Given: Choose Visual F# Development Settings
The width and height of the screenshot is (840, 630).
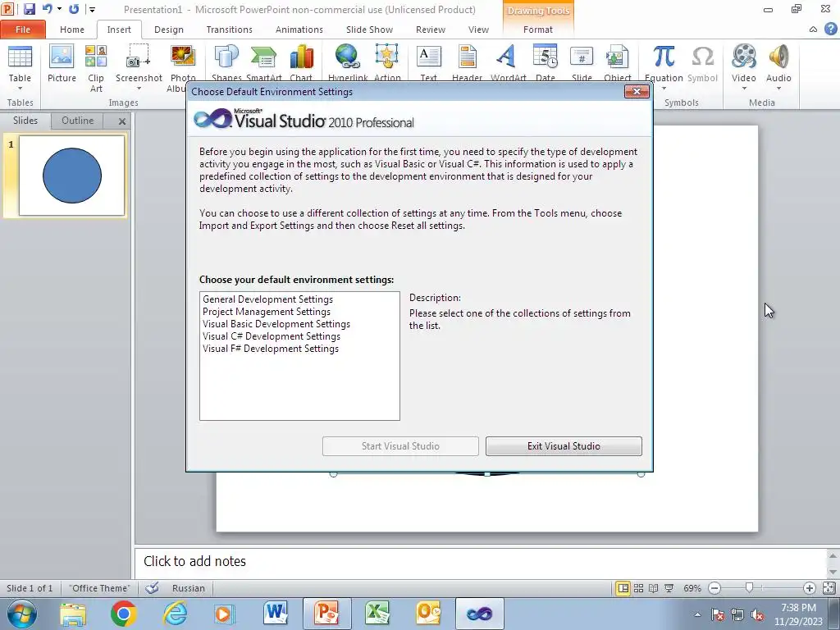Looking at the screenshot, I should pos(271,349).
